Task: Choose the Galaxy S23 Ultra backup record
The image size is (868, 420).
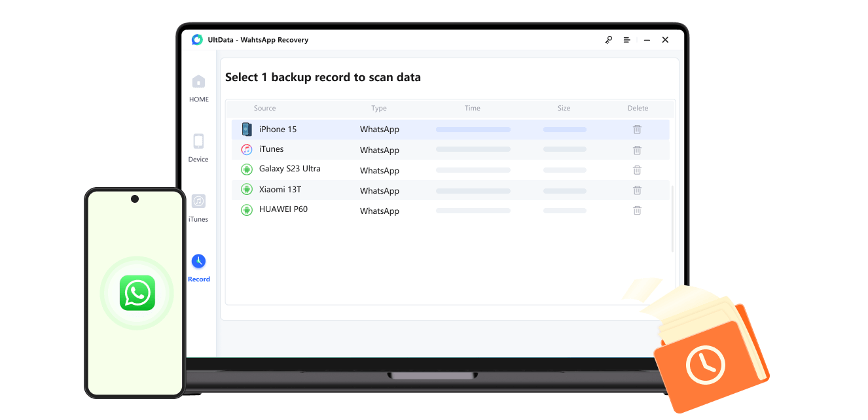Action: tap(289, 169)
